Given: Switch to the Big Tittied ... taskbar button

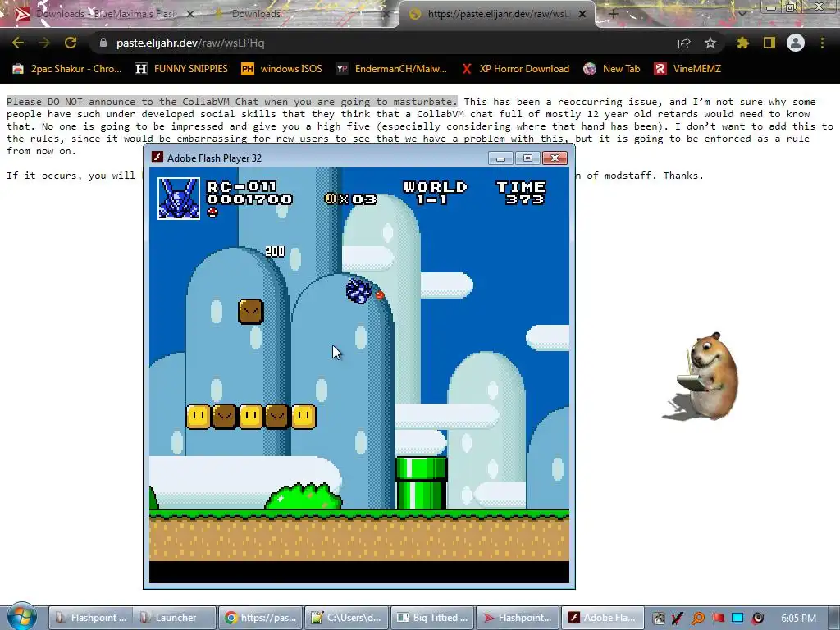Looking at the screenshot, I should tap(432, 618).
